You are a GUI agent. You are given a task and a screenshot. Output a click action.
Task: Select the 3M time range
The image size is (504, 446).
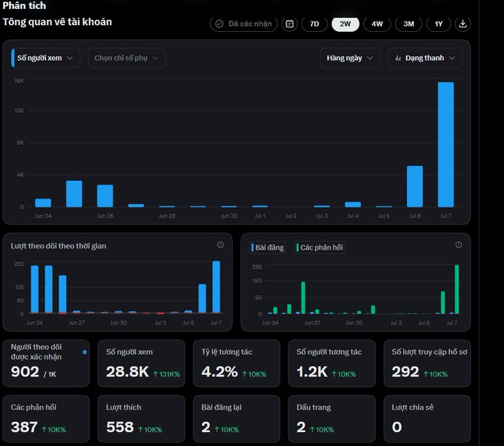(x=408, y=24)
